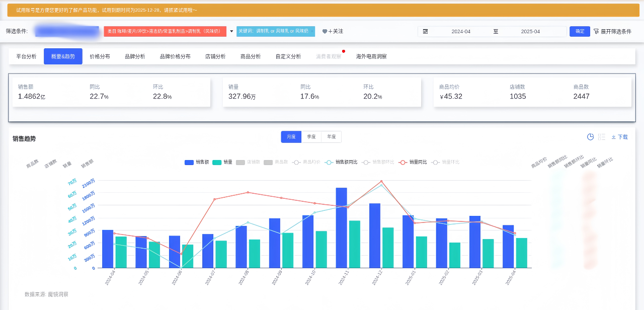The height and width of the screenshot is (310, 644).
Task: Select the 月度 period button
Action: (291, 137)
